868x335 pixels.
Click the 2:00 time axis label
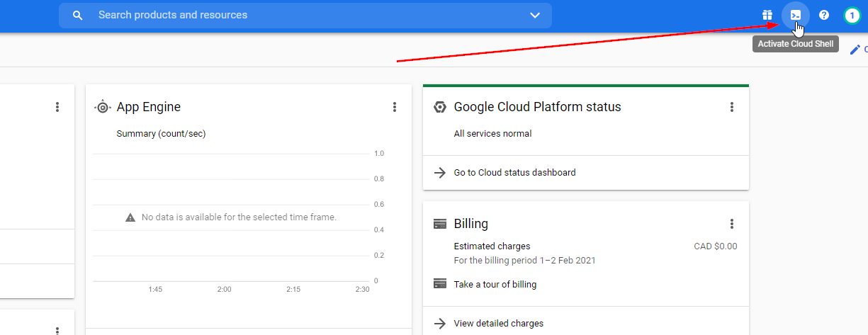225,290
